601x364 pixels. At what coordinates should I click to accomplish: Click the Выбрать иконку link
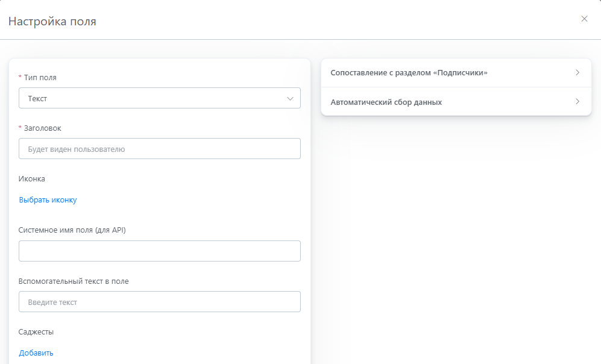48,200
